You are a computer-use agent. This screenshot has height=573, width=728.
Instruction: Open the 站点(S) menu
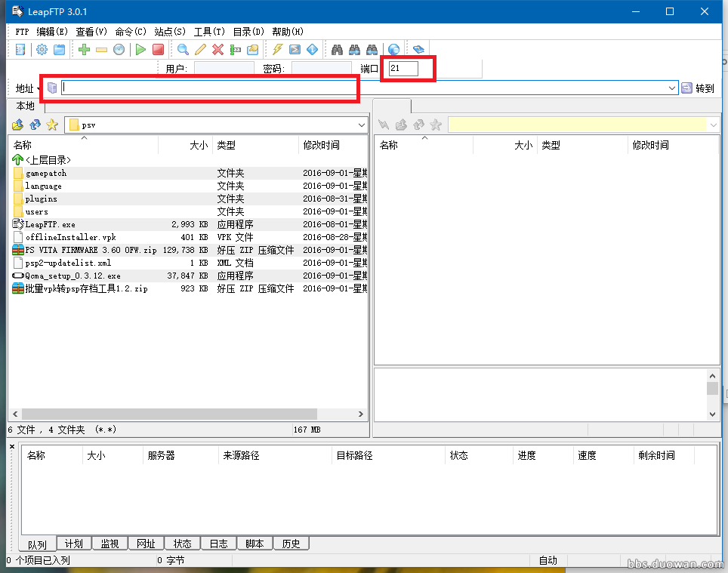pos(169,32)
